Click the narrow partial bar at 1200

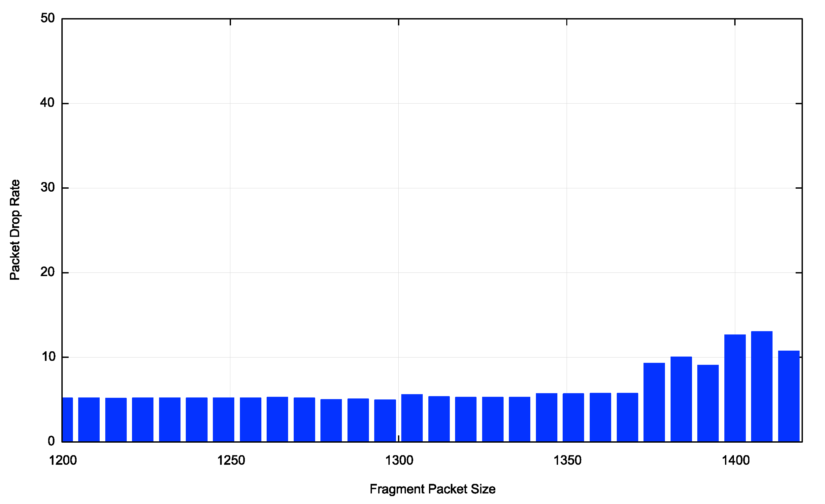pyautogui.click(x=67, y=419)
